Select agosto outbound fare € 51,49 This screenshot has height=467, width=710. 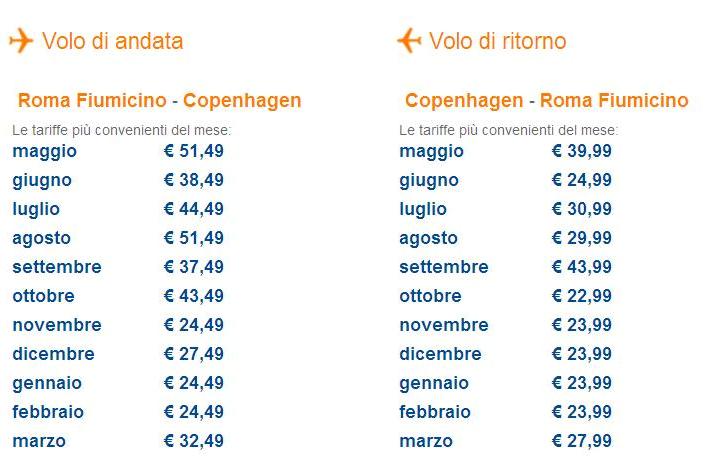194,238
